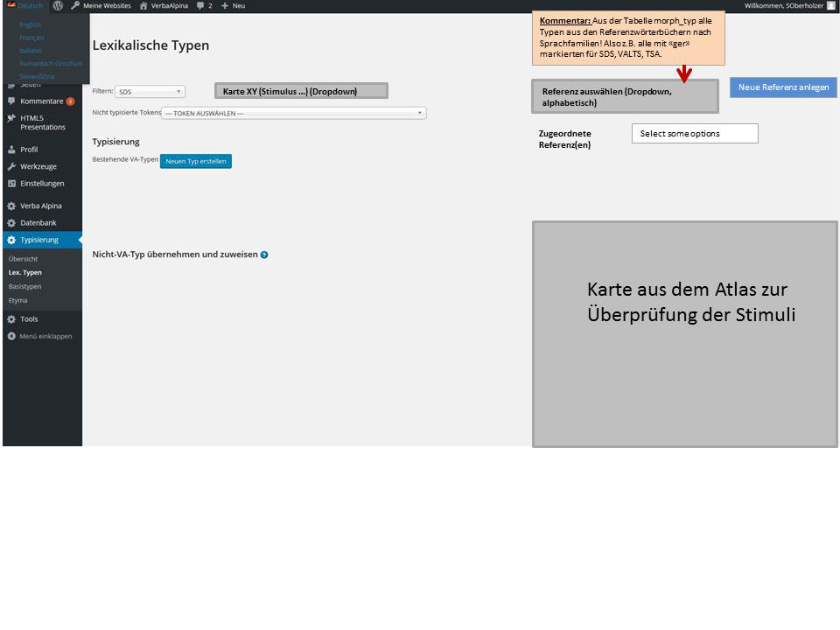Viewport: 840px width, 630px height.
Task: Click the Datenbank gear icon
Action: [x=11, y=223]
